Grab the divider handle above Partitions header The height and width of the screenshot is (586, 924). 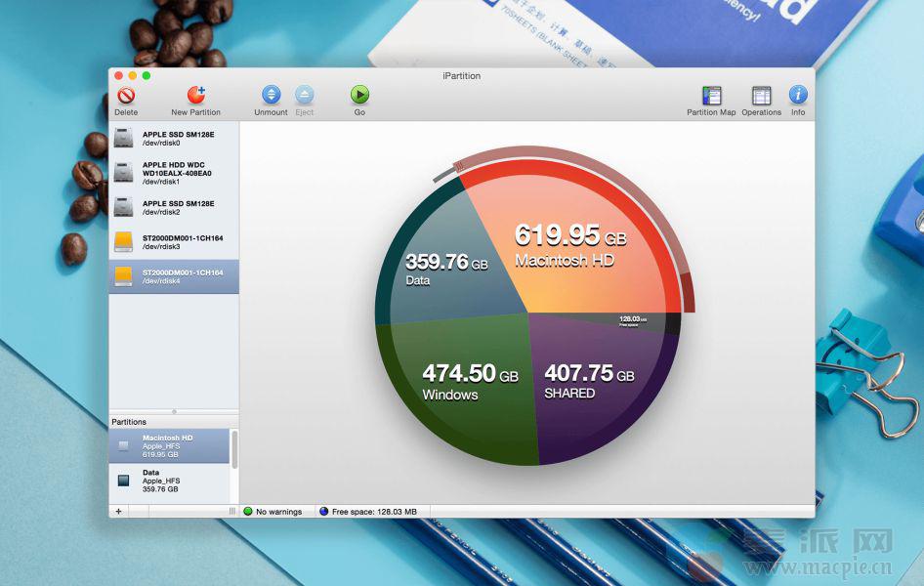174,411
